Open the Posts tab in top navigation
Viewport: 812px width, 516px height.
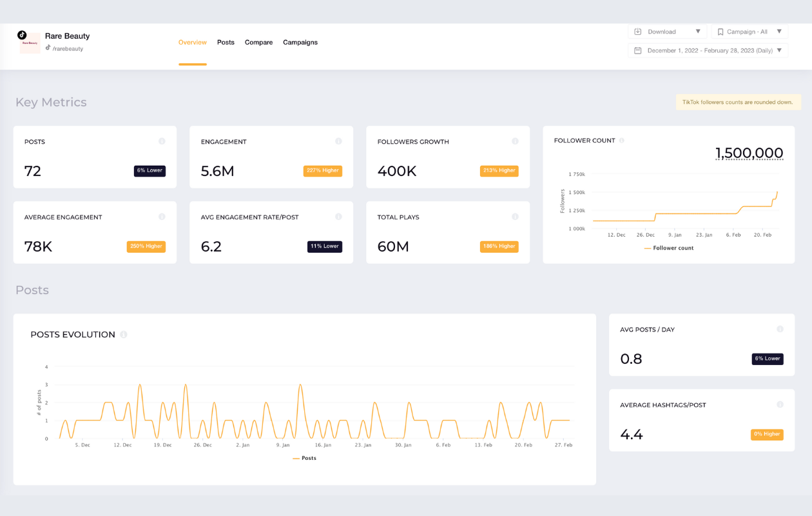click(x=226, y=42)
